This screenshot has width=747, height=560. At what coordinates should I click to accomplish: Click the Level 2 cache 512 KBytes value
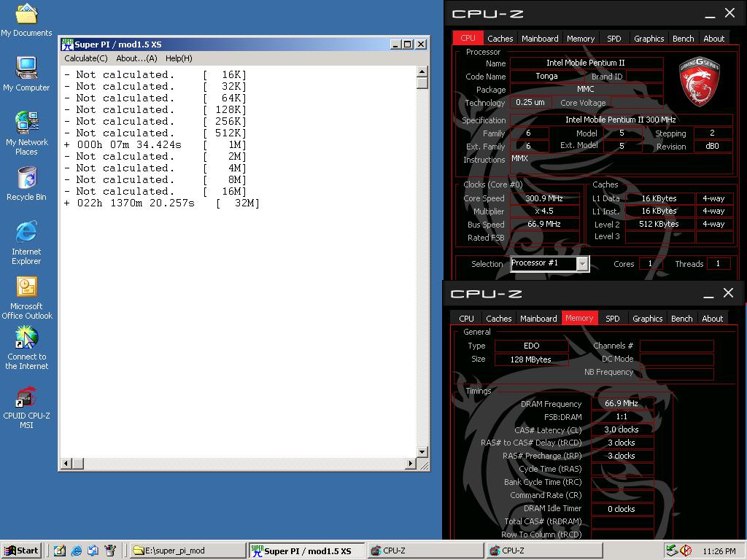coord(659,224)
